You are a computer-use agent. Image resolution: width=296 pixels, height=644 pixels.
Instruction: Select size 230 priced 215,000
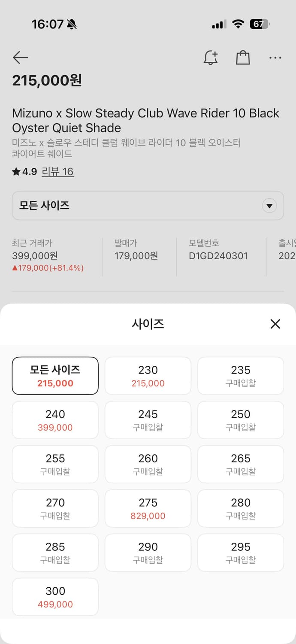click(x=148, y=376)
